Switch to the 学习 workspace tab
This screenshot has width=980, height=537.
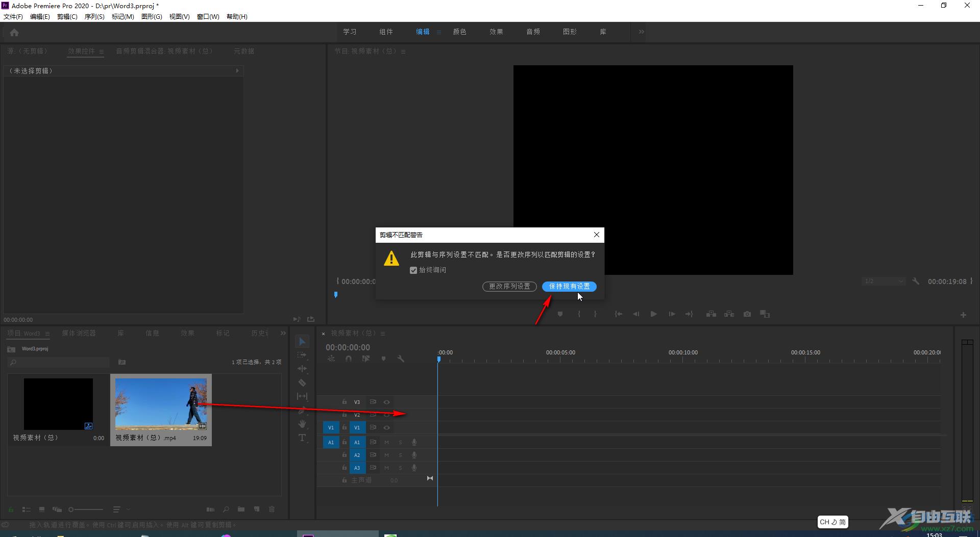(350, 32)
